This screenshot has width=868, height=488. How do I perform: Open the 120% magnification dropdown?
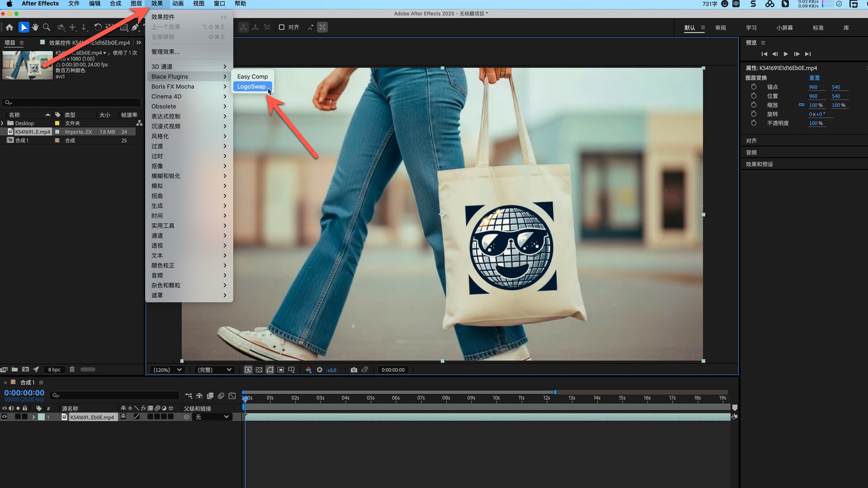tap(168, 370)
